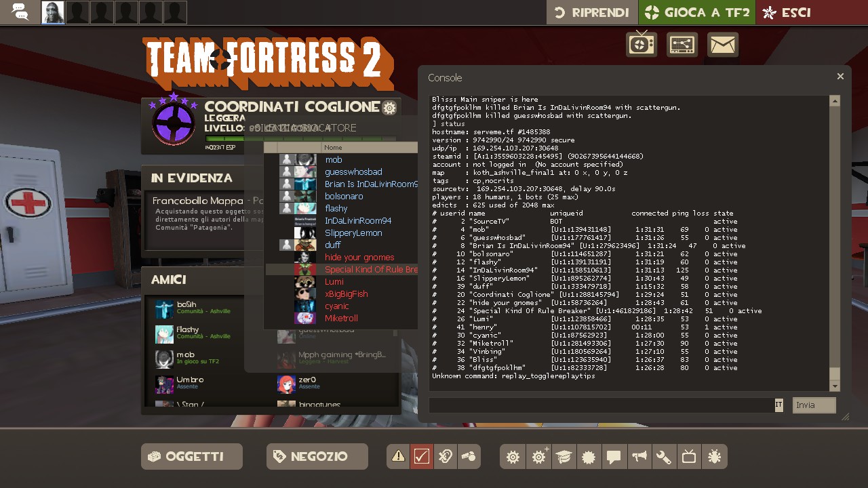Open the mail envelope icon
The height and width of the screenshot is (488, 868).
click(x=723, y=45)
